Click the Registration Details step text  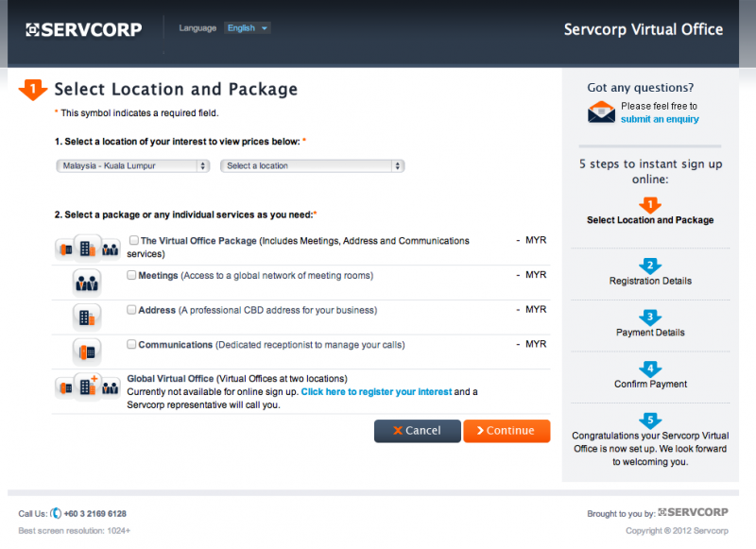tap(650, 281)
